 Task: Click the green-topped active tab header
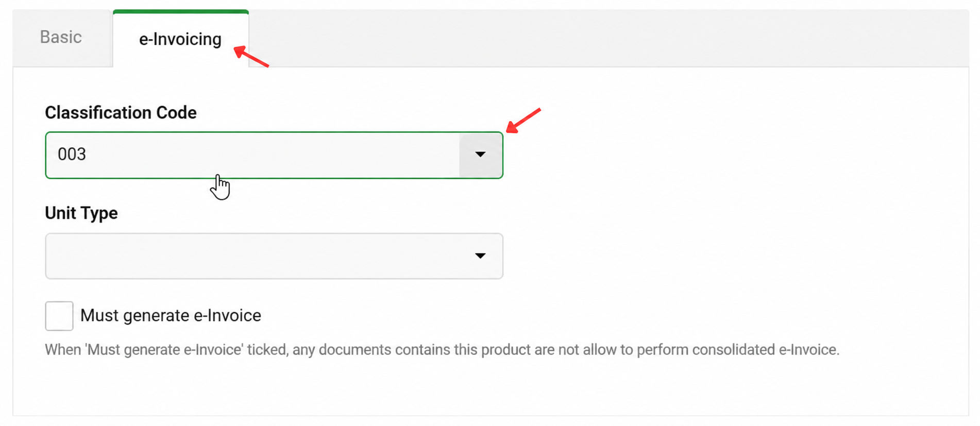(180, 39)
